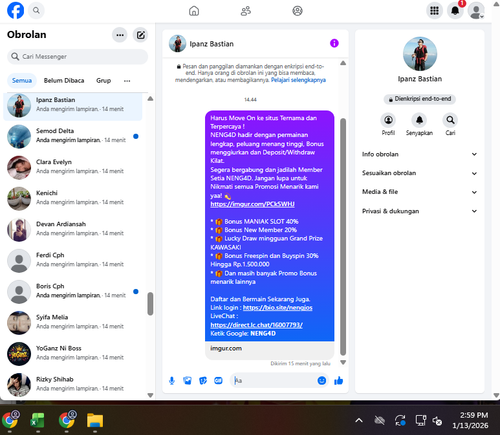The height and width of the screenshot is (435, 500).
Task: Open Obrolan options three-dot button
Action: click(x=120, y=35)
